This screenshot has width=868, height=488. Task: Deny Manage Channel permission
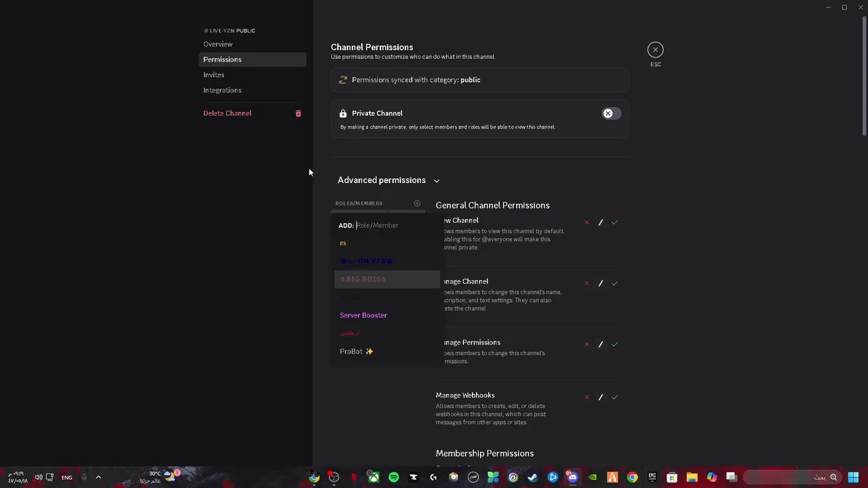(587, 283)
